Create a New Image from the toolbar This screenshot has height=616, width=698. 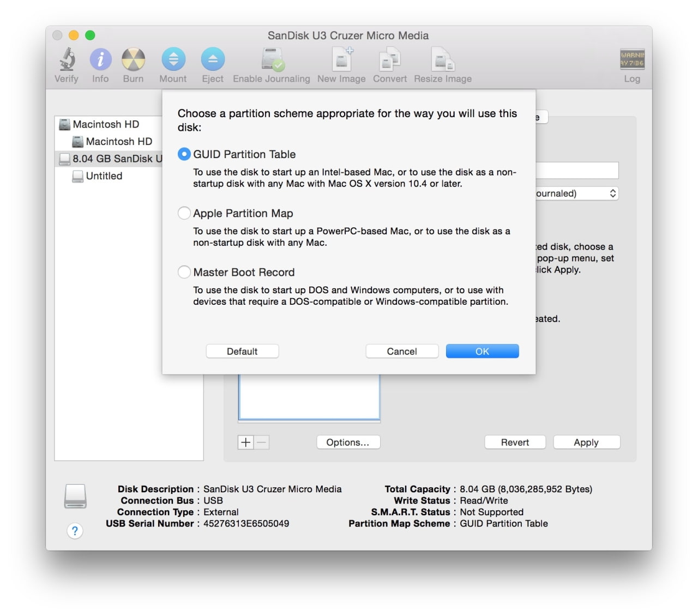pyautogui.click(x=342, y=59)
